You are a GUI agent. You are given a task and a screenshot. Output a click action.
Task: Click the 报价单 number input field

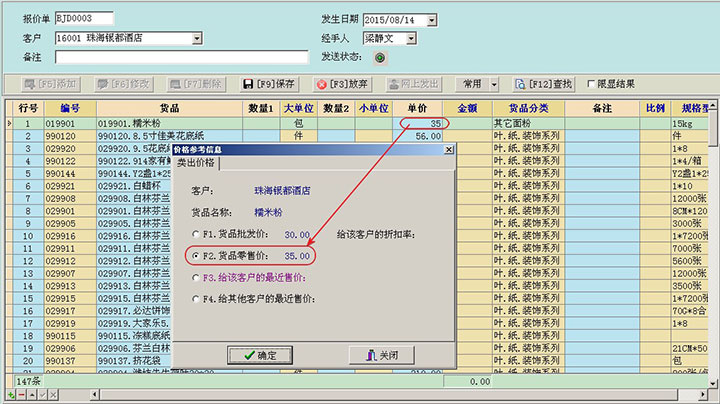pyautogui.click(x=84, y=20)
